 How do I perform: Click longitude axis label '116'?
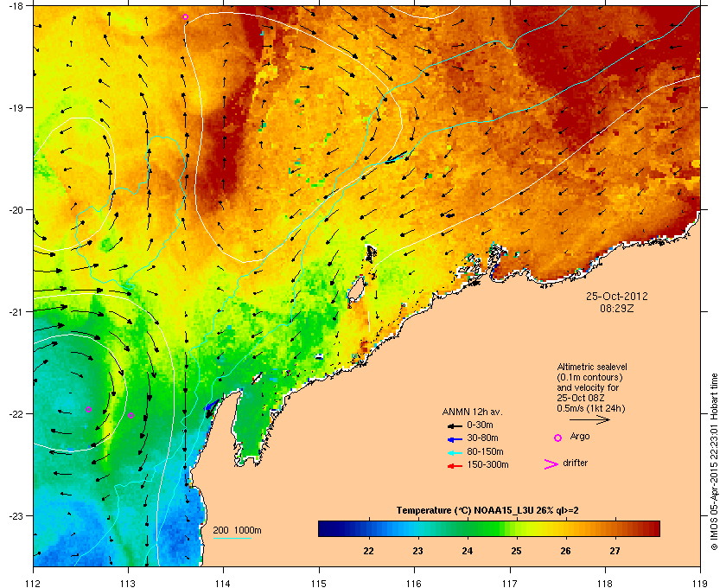(414, 584)
